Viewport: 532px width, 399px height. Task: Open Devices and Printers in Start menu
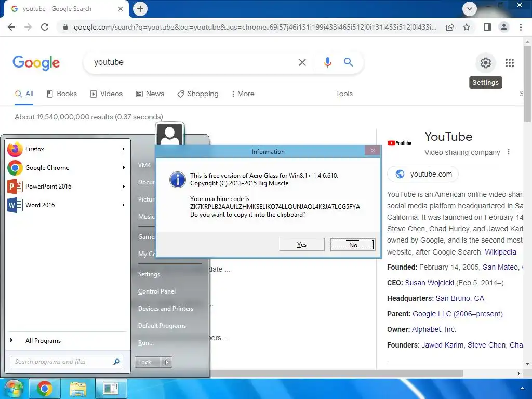[166, 309]
